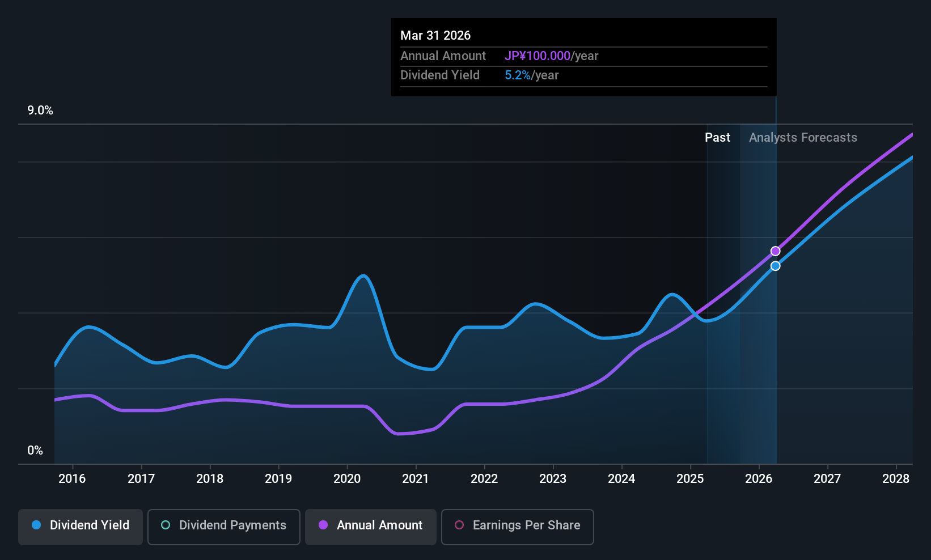Click the 2020 x-axis label
Screen dimensions: 931x560
pos(347,479)
